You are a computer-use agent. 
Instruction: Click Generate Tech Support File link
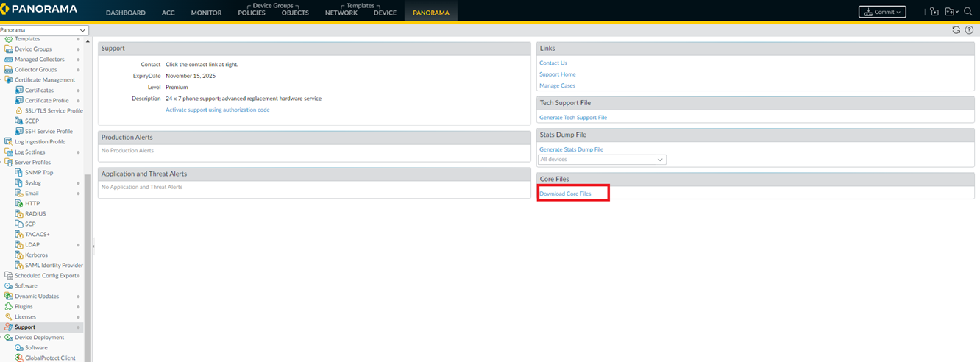(x=573, y=118)
